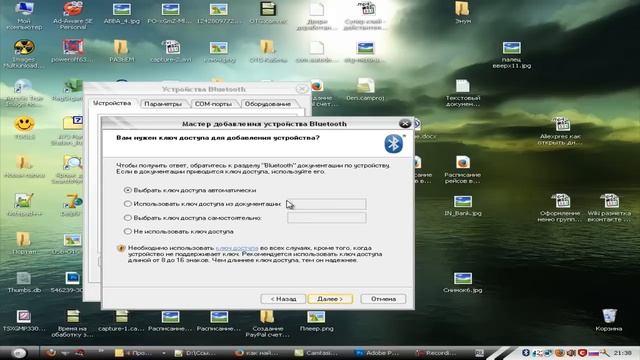Screen dimensions: 640x360
Task: Click the system tray clock
Action: (x=622, y=353)
